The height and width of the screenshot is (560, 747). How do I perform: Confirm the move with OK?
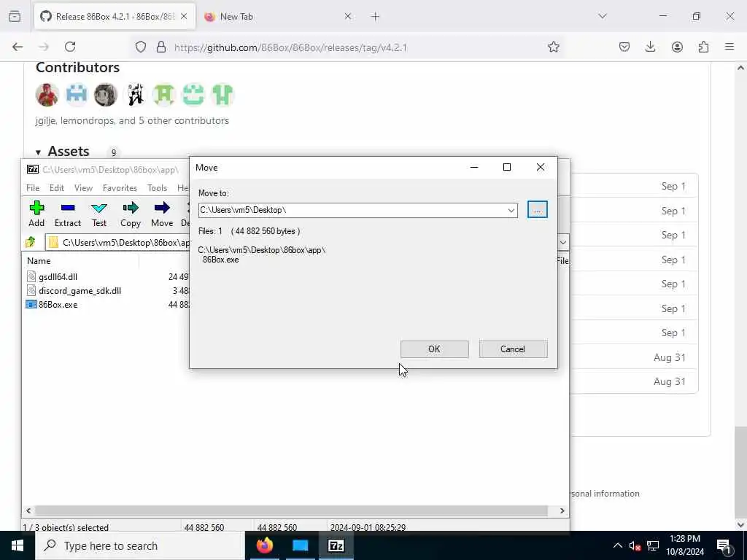point(434,349)
